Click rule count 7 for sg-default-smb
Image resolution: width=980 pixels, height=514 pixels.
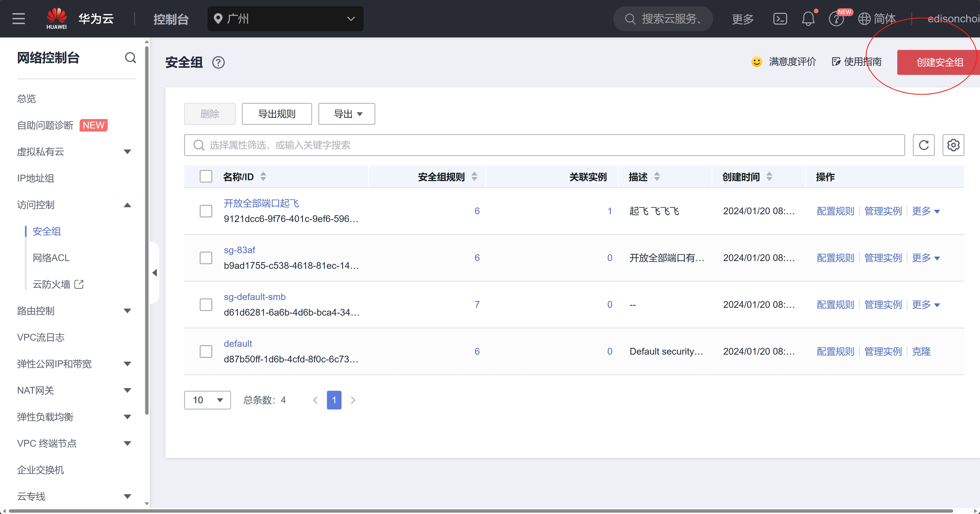tap(477, 304)
